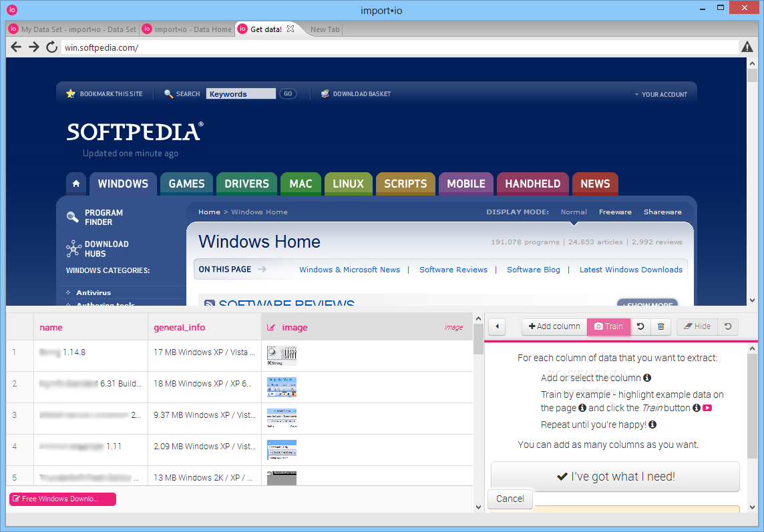Click the address bar showing win.softpedia.com

point(399,47)
